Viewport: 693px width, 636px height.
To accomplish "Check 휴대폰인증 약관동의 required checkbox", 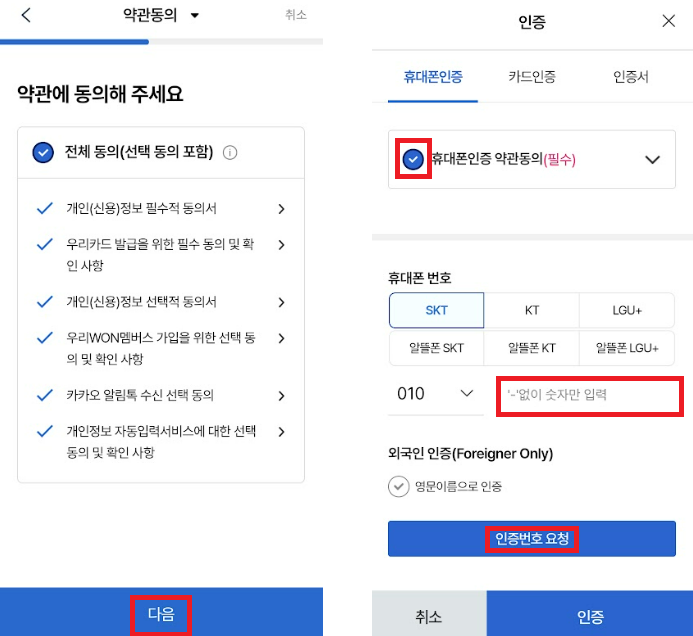I will point(413,159).
